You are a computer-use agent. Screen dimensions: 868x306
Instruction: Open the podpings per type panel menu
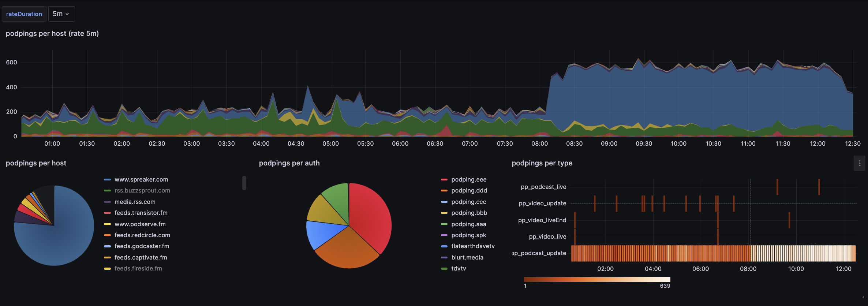click(860, 163)
